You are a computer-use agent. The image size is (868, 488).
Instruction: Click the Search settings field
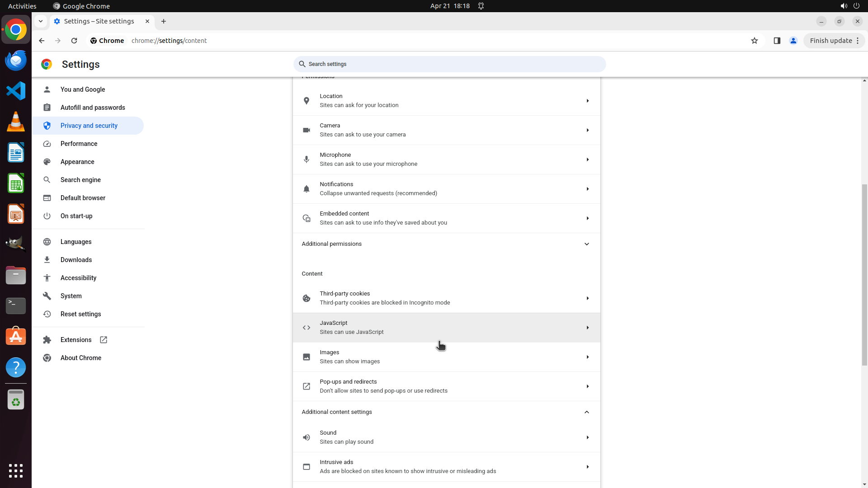[449, 64]
